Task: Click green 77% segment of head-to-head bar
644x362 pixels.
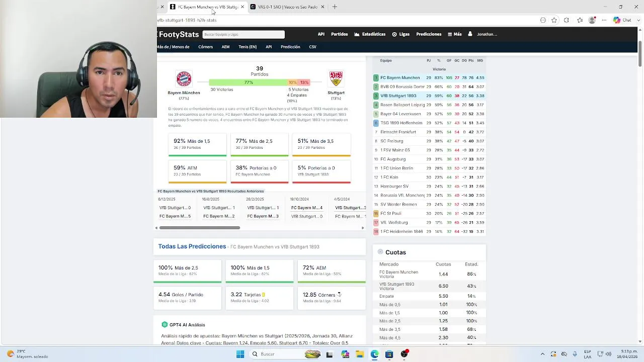Action: pos(248,82)
